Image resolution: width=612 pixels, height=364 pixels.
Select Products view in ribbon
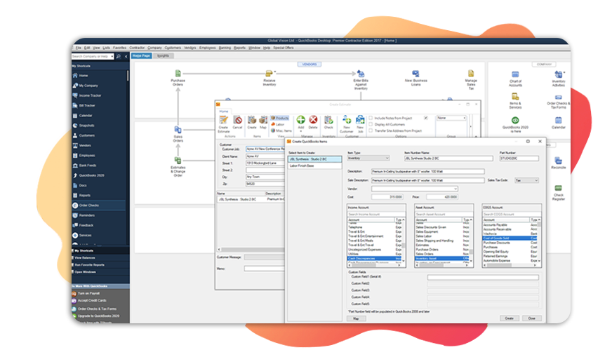click(x=280, y=118)
